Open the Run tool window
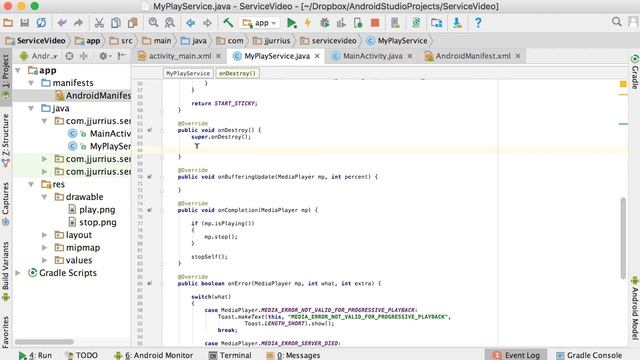640x360 pixels. point(36,355)
